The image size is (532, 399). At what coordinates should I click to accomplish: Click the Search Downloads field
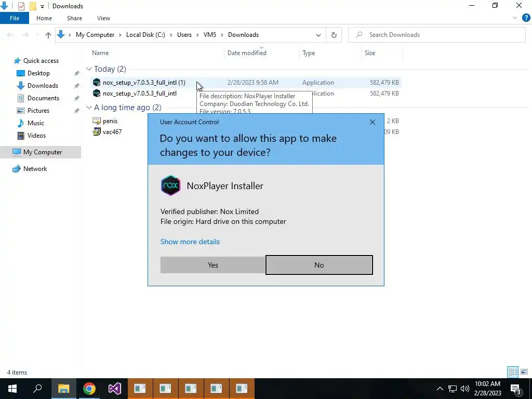[x=436, y=35]
